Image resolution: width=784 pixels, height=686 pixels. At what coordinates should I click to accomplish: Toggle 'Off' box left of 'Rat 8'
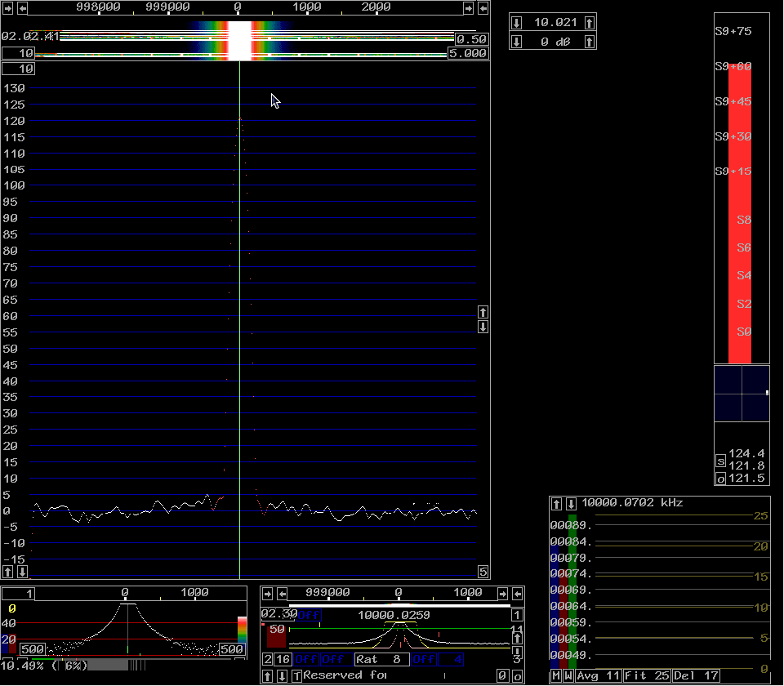point(336,659)
